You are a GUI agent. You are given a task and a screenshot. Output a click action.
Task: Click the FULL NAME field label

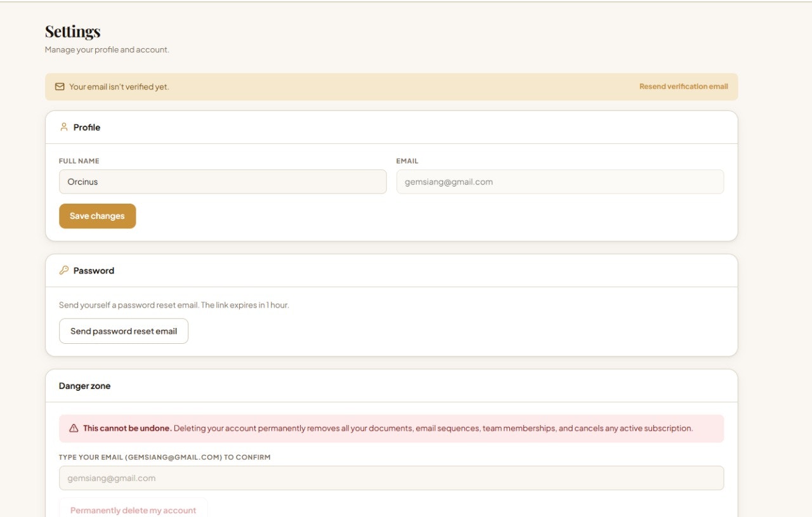[x=79, y=161]
